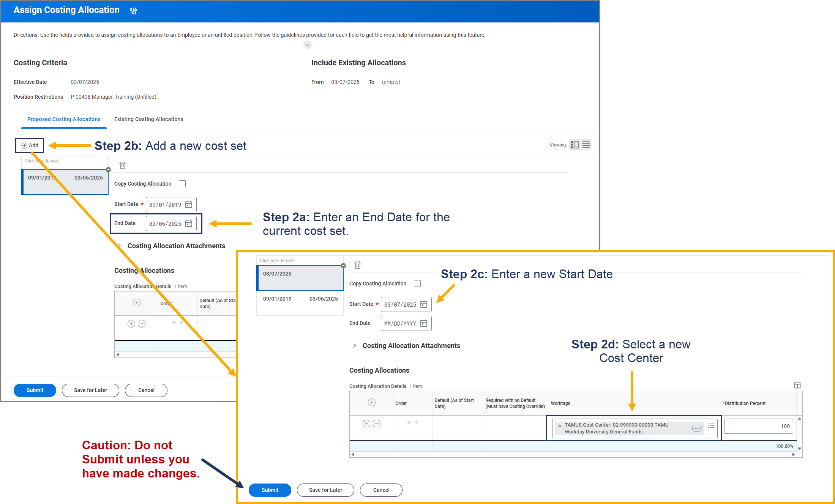Screen dimensions: 835x504
Task: Open calendar picker for 09/01/2019 Start Date
Action: click(x=189, y=205)
